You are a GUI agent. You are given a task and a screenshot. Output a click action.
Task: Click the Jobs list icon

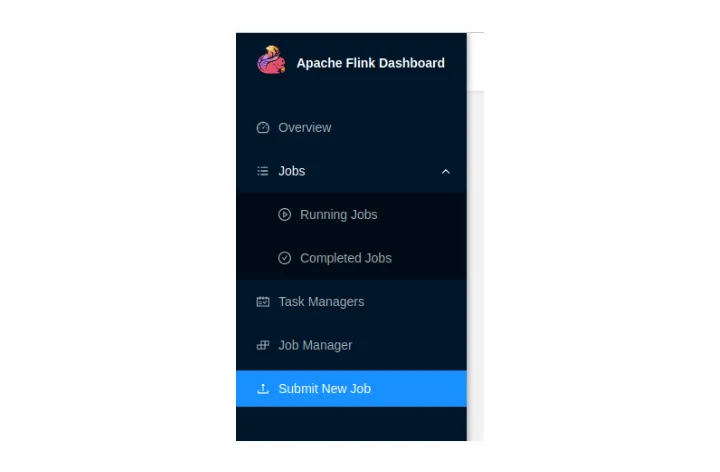[x=263, y=171]
